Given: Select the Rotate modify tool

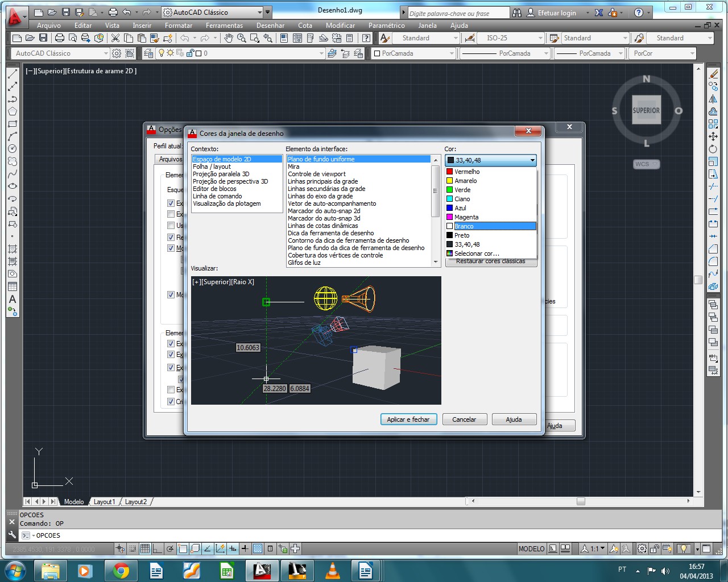Looking at the screenshot, I should (x=713, y=149).
